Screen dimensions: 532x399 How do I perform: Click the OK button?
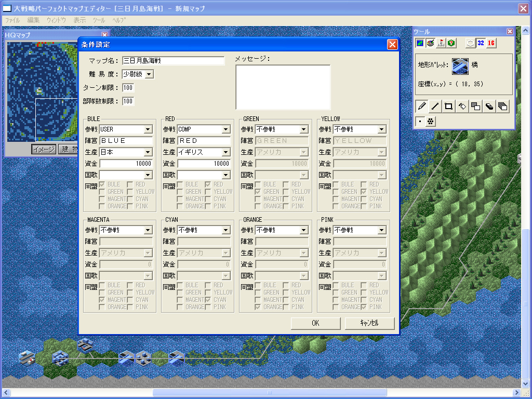(x=315, y=323)
